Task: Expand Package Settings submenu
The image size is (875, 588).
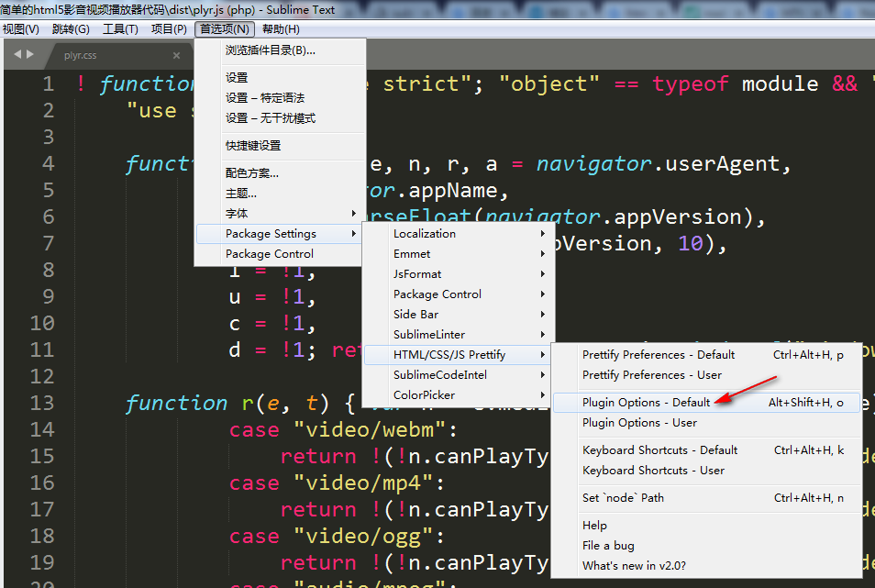Action: [x=279, y=233]
